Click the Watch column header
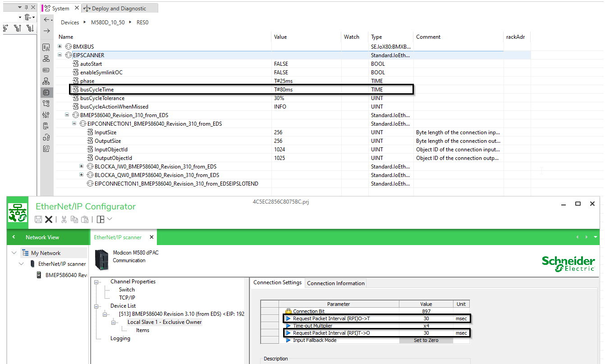Screen dimensions: 605x364 click(x=352, y=37)
